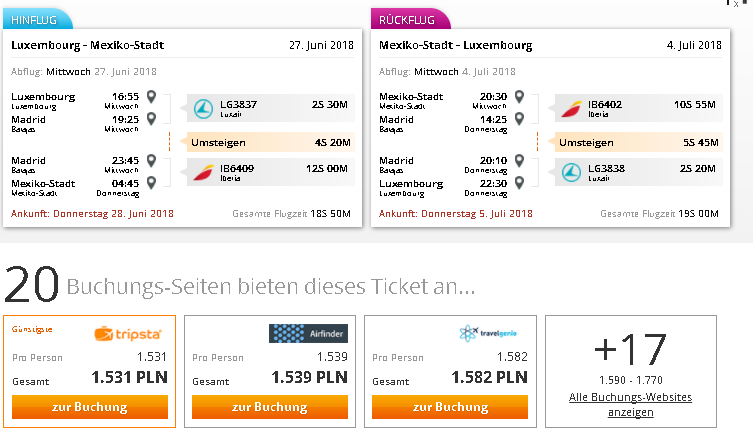Click the map pin beside Mexiko-Stadt 20:30 departure
The image size is (753, 434).
point(519,96)
